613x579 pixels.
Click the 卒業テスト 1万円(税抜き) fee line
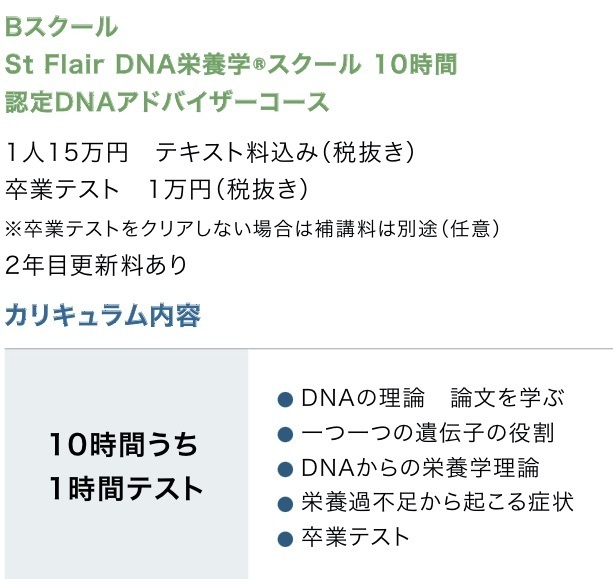[x=156, y=190]
